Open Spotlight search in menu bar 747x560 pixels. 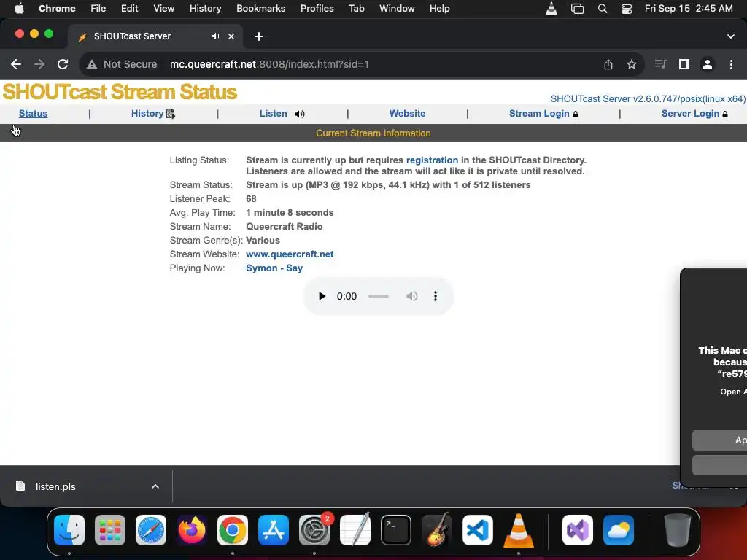pos(602,8)
